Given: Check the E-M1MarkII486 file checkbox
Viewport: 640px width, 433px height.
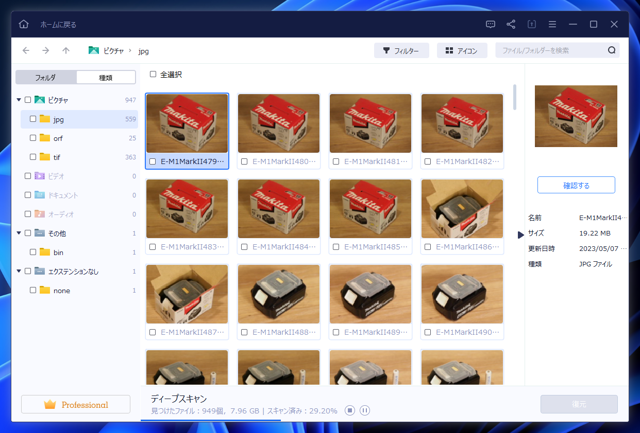Looking at the screenshot, I should (x=427, y=247).
